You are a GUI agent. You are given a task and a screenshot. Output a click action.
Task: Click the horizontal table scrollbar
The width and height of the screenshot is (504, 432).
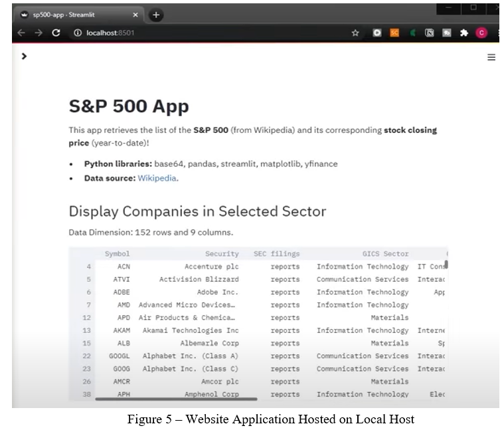point(176,399)
